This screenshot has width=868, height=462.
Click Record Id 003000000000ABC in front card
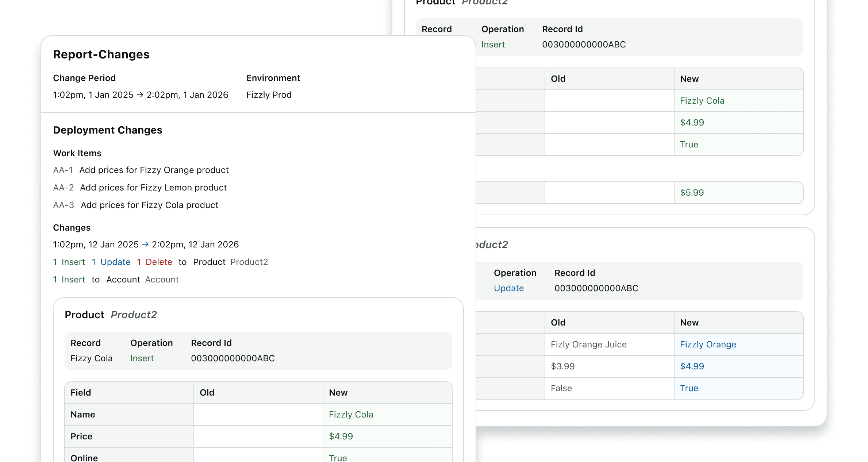(233, 358)
